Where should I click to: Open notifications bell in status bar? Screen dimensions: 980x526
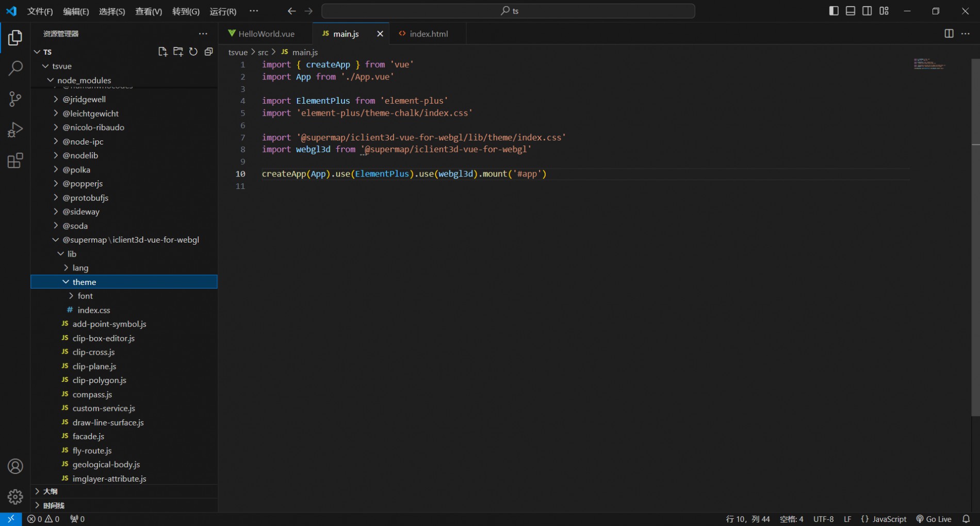pos(966,519)
